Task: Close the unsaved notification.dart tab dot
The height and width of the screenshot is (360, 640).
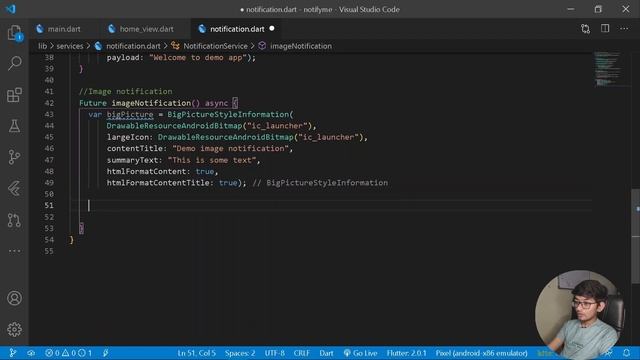Action: [272, 29]
